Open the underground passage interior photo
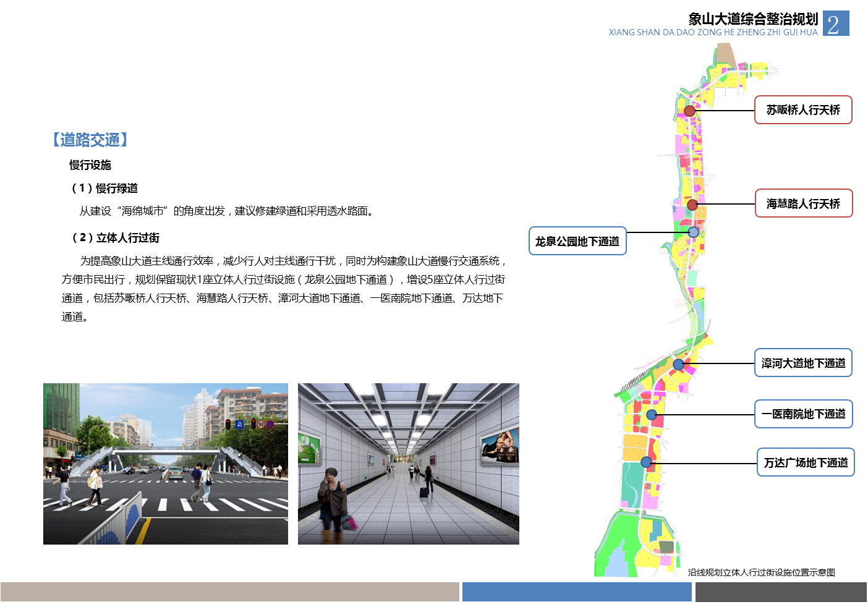 tap(408, 464)
